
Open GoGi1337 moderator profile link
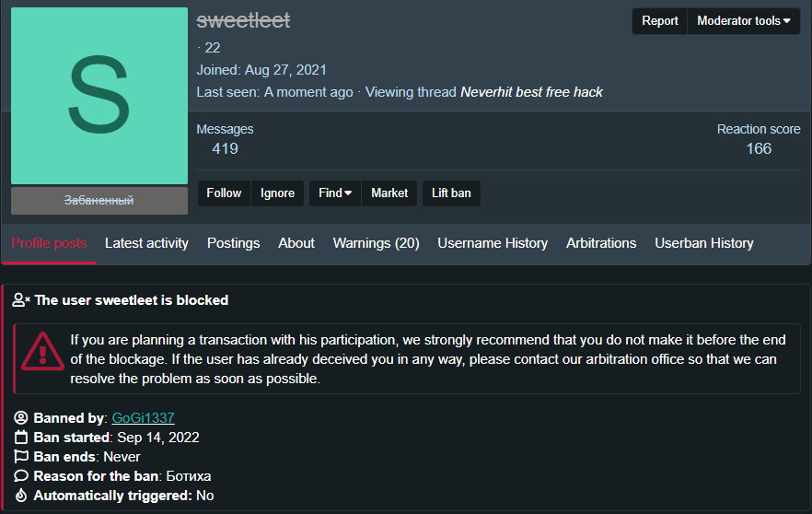pyautogui.click(x=143, y=418)
